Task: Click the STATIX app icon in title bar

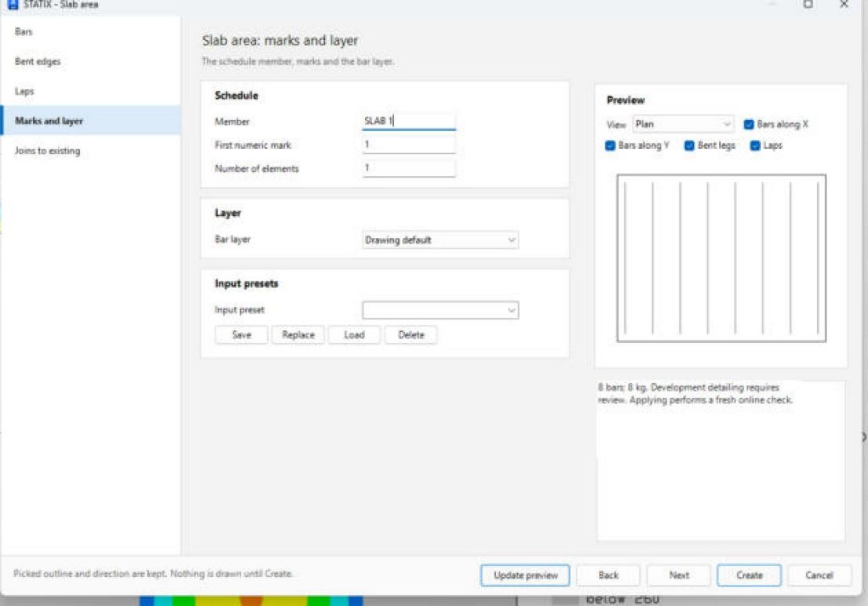Action: pyautogui.click(x=13, y=5)
